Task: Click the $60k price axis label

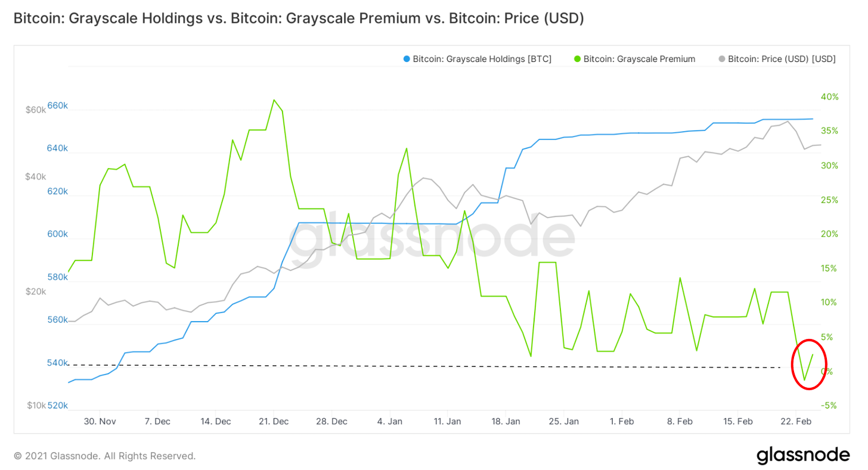Action: (36, 110)
